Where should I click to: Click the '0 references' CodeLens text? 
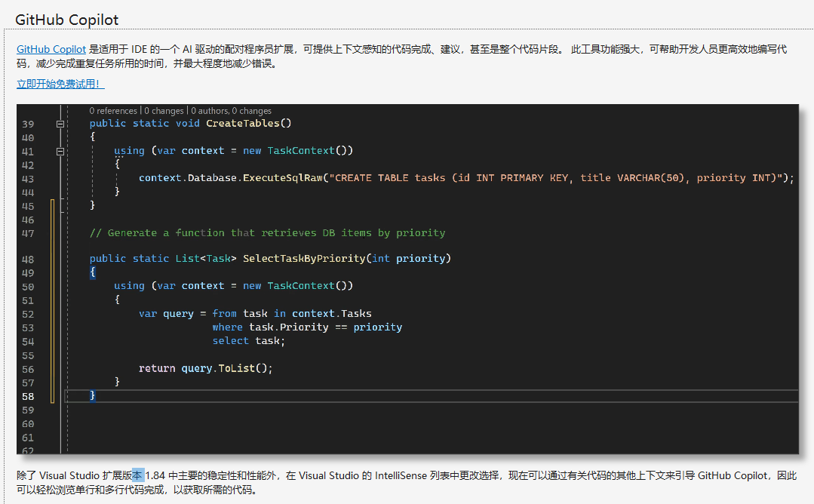113,111
